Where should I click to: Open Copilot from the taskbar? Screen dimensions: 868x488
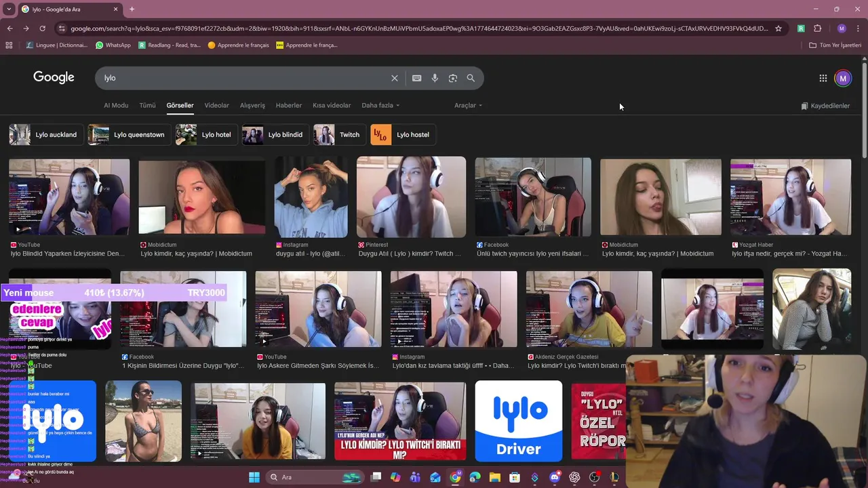click(395, 477)
